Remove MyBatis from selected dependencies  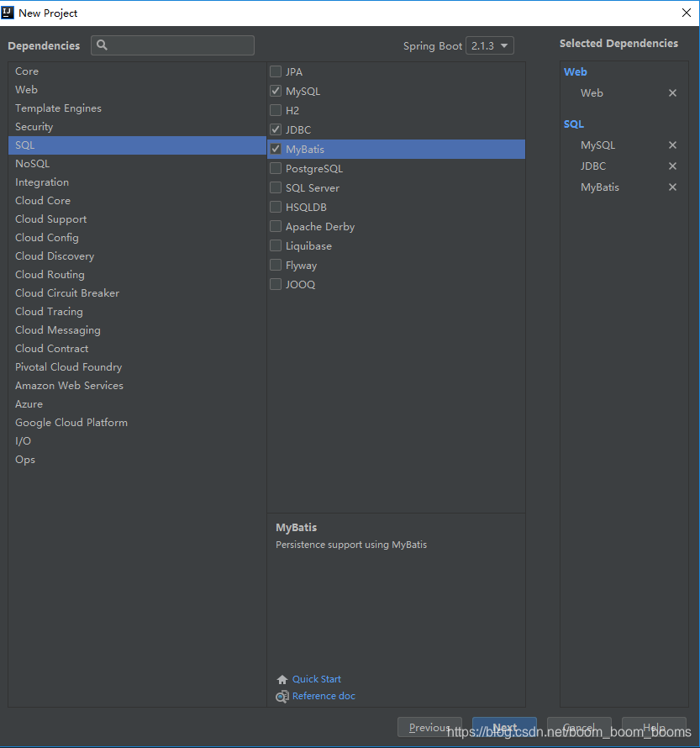pos(672,187)
